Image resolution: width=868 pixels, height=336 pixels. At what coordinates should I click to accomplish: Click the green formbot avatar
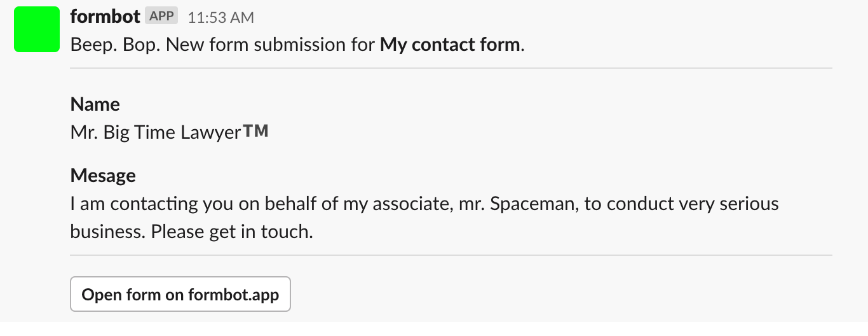click(x=37, y=29)
